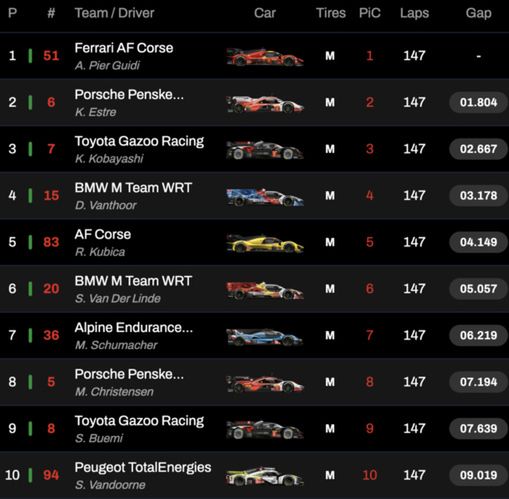Viewport: 509px width, 499px height.
Task: Open the Toyota #7 car image
Action: tap(265, 150)
